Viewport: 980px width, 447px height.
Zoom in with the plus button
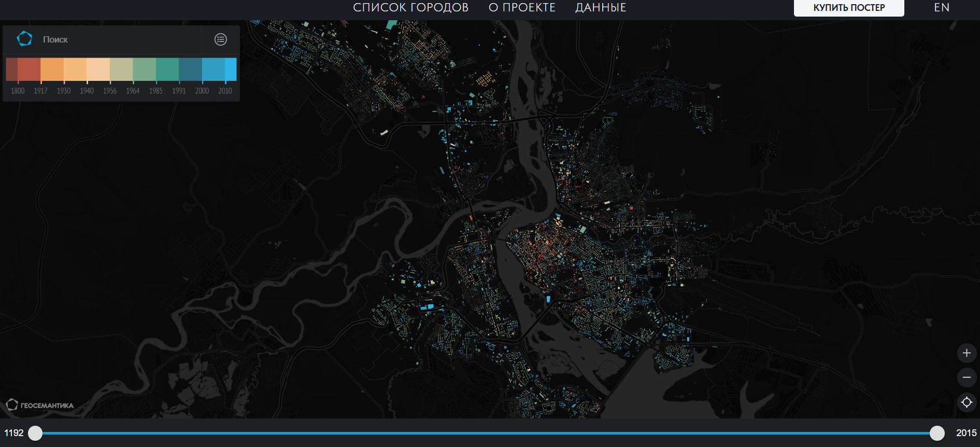[x=967, y=353]
